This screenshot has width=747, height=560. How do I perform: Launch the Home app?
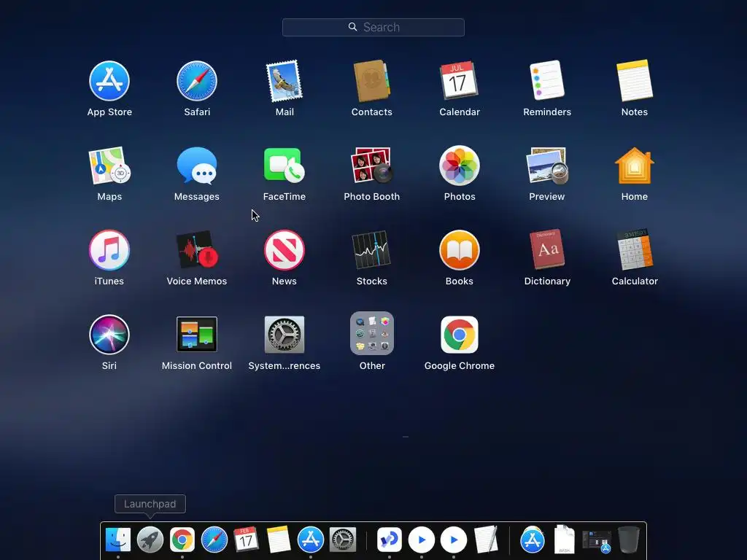(635, 166)
